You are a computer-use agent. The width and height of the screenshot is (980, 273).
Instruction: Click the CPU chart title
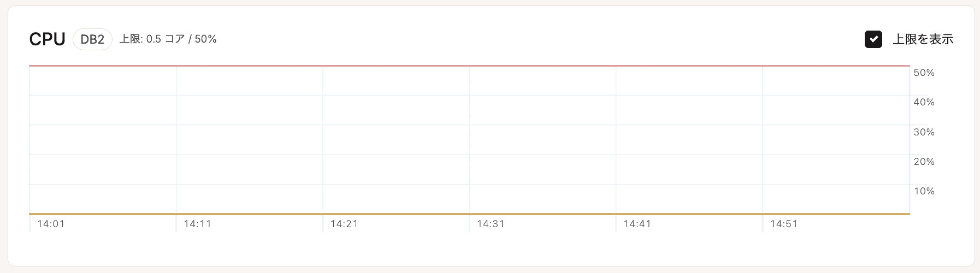(x=47, y=39)
